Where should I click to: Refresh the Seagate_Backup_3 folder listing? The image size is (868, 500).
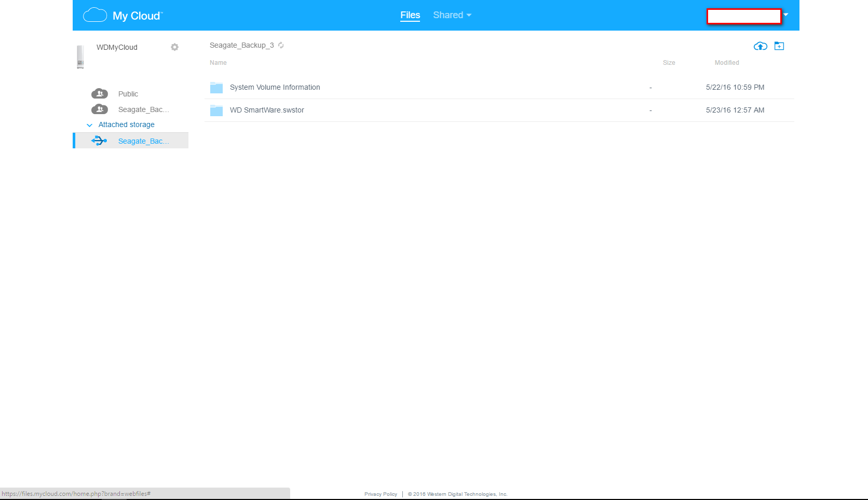tap(281, 45)
